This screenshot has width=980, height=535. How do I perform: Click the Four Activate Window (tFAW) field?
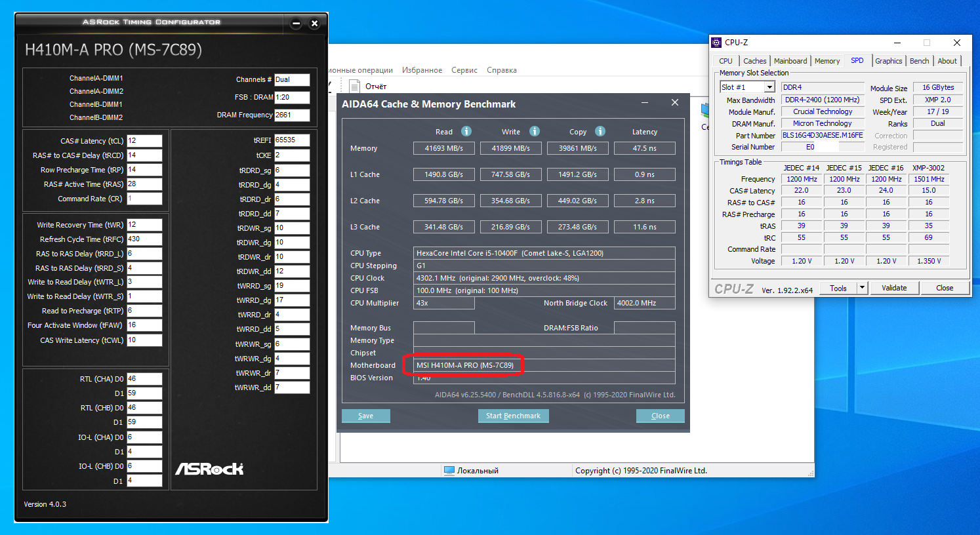pyautogui.click(x=144, y=325)
